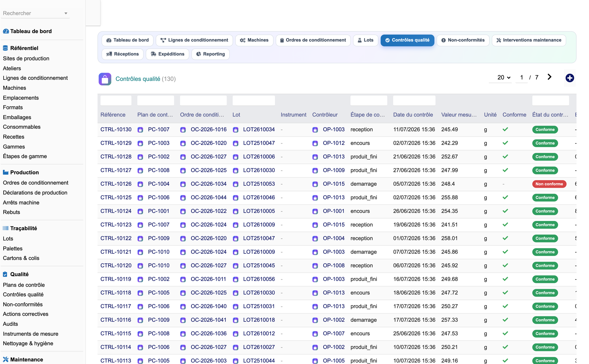The width and height of the screenshot is (589, 364).
Task: Open record CTRL-10126
Action: (116, 184)
